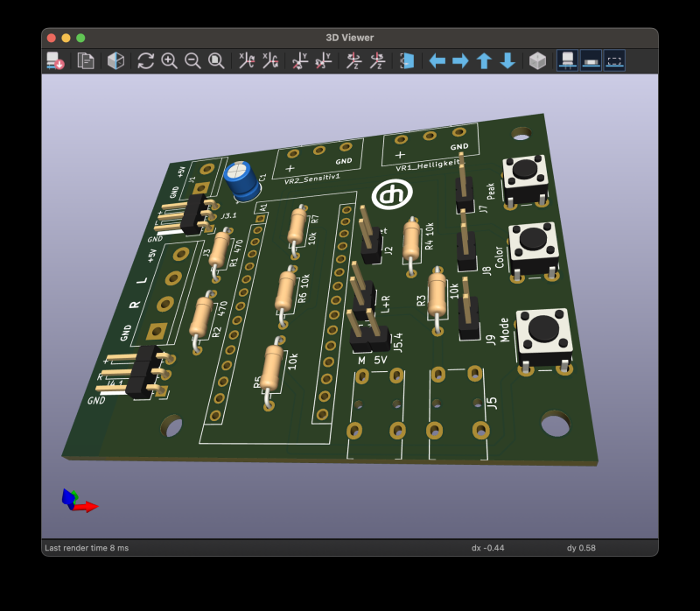Toggle orthographic projection cube icon
The width and height of the screenshot is (700, 611).
pyautogui.click(x=537, y=60)
